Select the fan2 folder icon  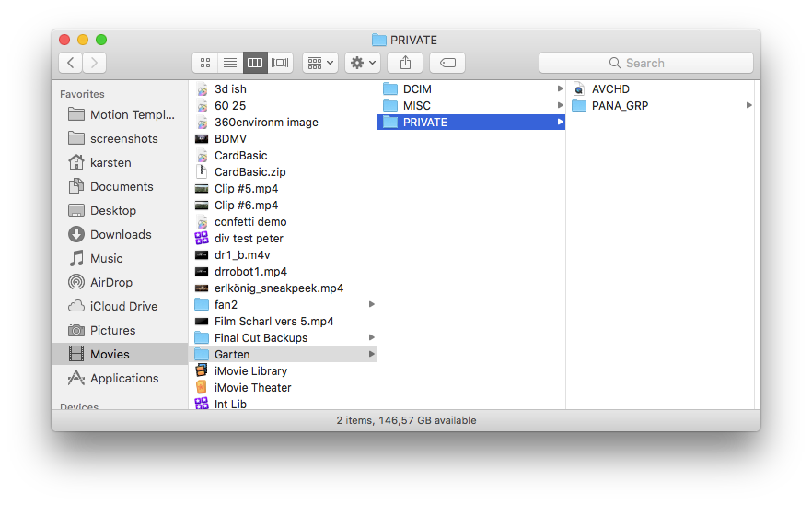[x=202, y=304]
